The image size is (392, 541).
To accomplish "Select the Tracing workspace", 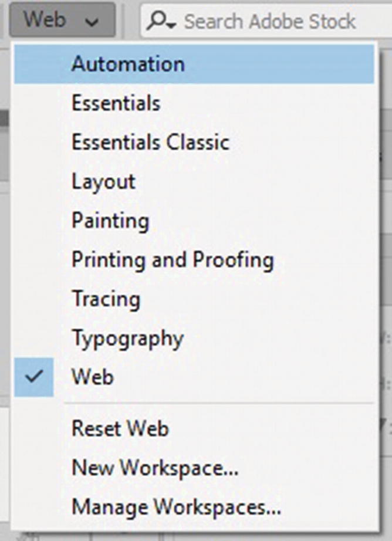I will tap(106, 299).
